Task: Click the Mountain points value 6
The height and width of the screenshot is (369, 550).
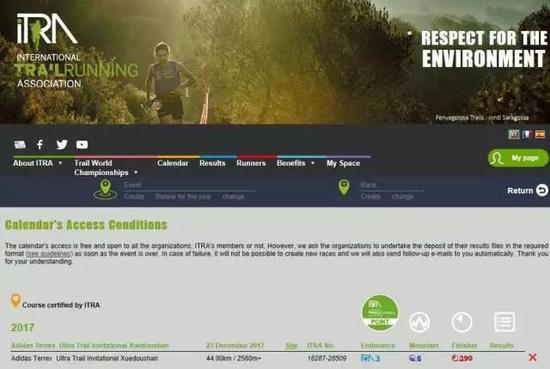Action: point(415,358)
